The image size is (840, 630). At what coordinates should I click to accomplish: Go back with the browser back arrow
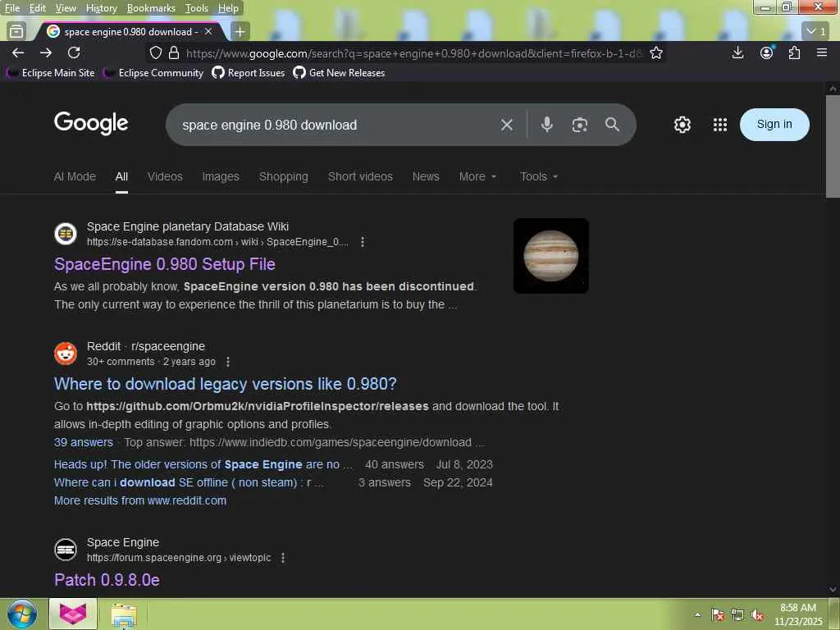[x=18, y=52]
